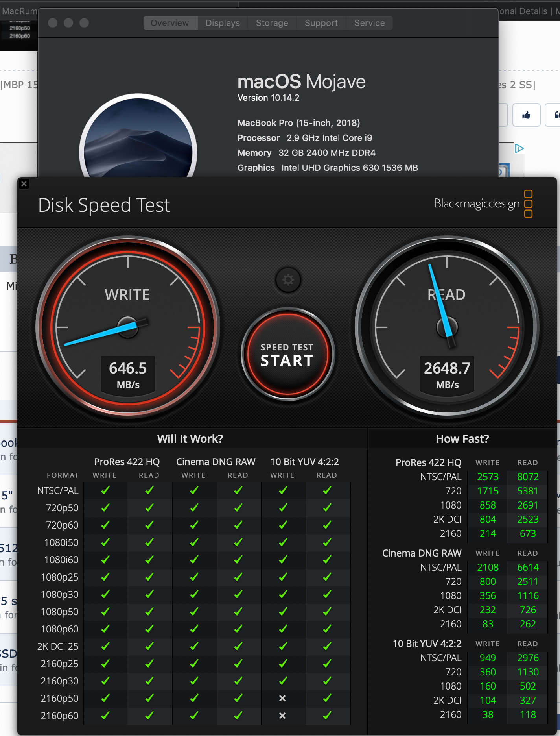
Task: Click the Blackmagicdesign logo
Action: (483, 203)
